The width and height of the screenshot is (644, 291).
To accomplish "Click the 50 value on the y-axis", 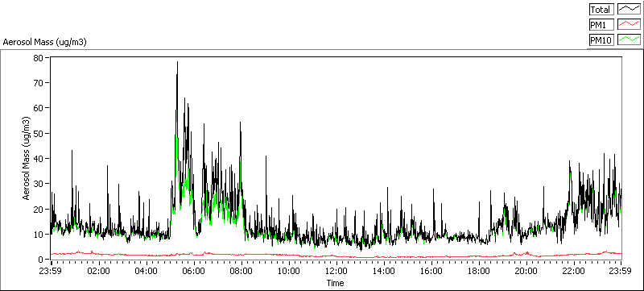I will pyautogui.click(x=39, y=133).
